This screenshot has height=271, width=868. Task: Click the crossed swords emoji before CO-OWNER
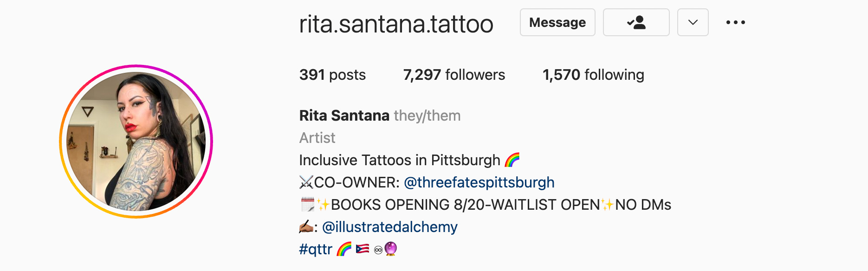point(306,182)
